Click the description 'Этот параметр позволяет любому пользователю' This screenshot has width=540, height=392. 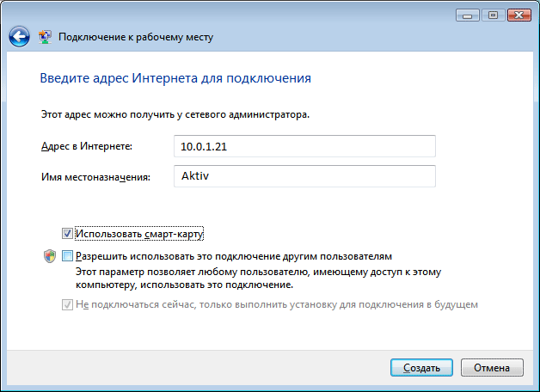pos(258,278)
